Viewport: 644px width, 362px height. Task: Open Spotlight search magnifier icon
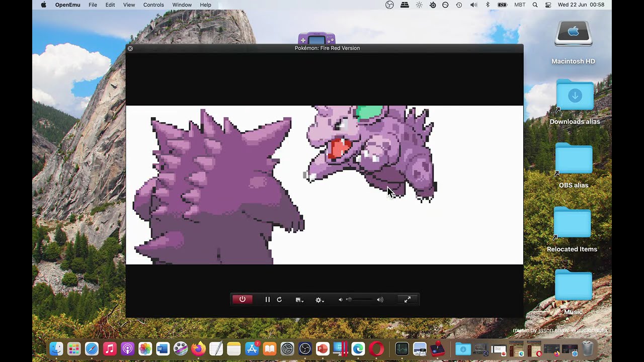535,5
